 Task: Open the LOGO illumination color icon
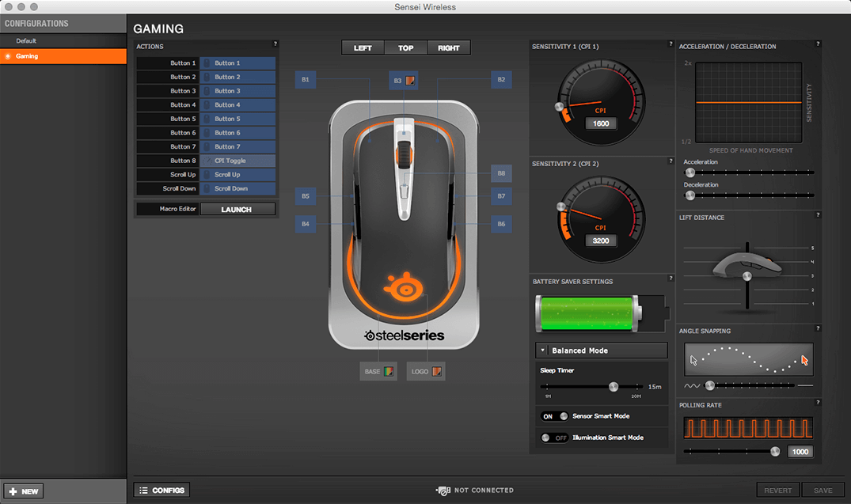pos(437,371)
